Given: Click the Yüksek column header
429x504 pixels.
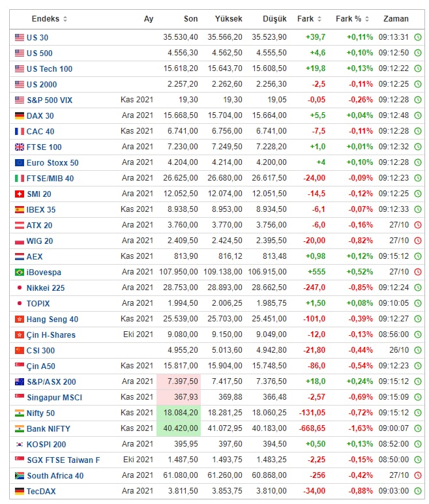Looking at the screenshot, I should coord(228,19).
